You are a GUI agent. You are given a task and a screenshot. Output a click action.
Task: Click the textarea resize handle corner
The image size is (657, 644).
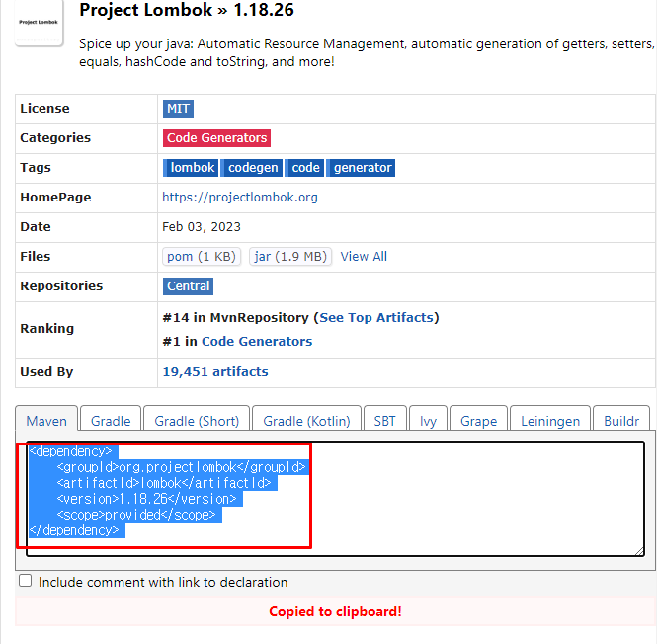(640, 552)
